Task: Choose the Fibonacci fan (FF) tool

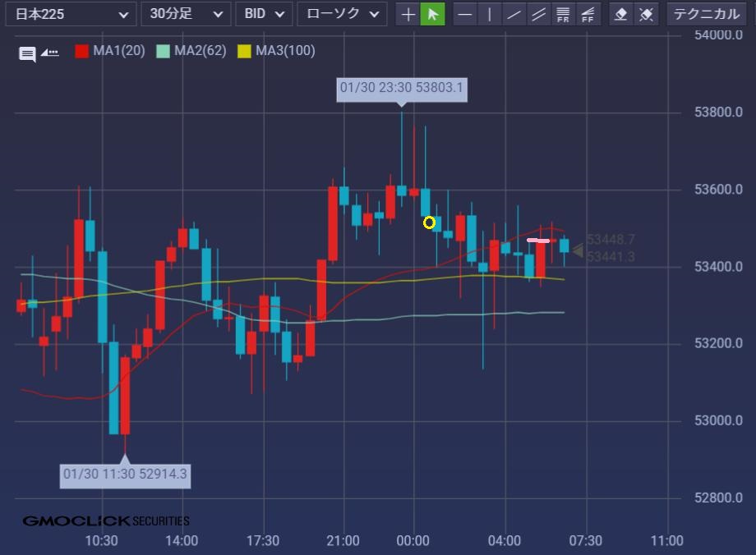Action: point(588,14)
